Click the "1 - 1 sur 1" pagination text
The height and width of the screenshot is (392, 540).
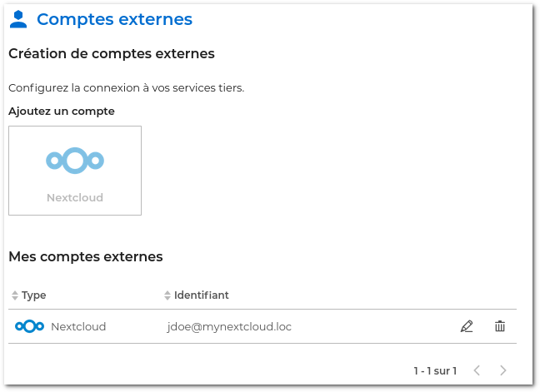pyautogui.click(x=435, y=370)
